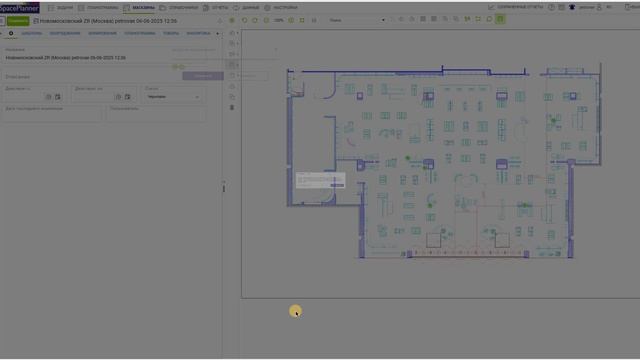
Task: Open the saved reports link in header
Action: (516, 7)
